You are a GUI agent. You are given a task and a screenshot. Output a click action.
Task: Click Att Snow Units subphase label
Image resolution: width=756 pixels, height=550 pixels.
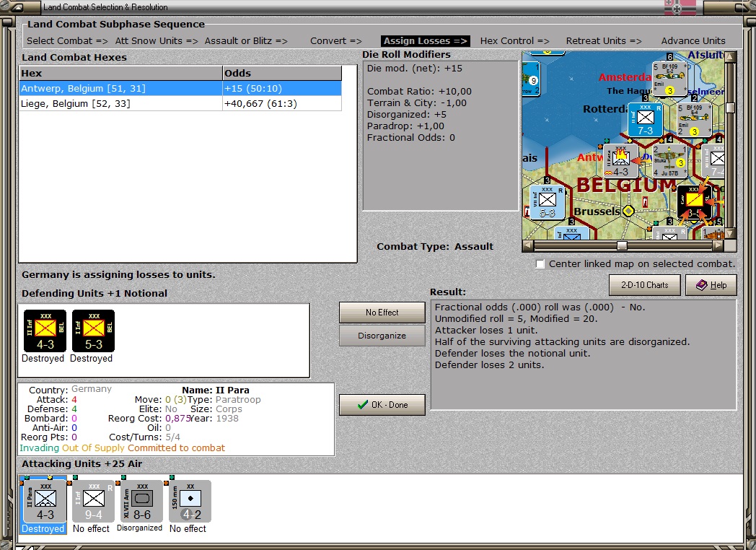(x=157, y=41)
